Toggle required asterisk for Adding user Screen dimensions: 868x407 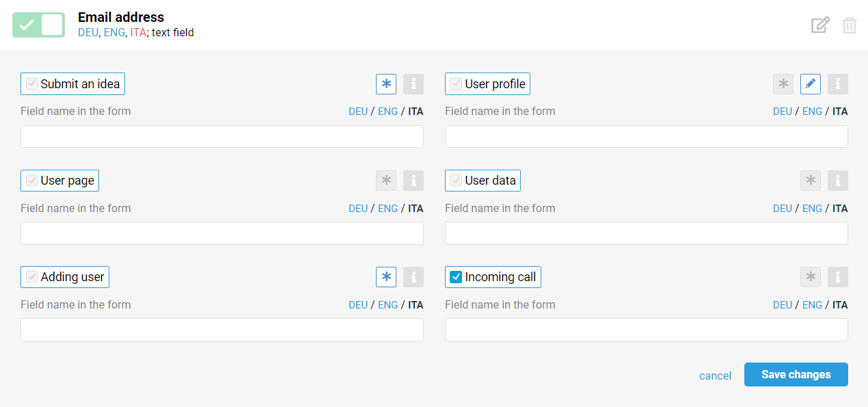click(386, 277)
